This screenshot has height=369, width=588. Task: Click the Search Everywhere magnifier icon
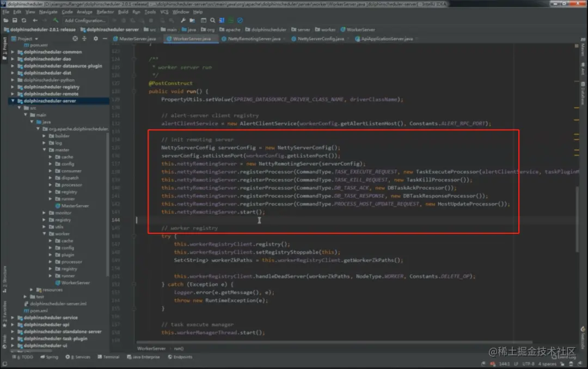(x=213, y=20)
